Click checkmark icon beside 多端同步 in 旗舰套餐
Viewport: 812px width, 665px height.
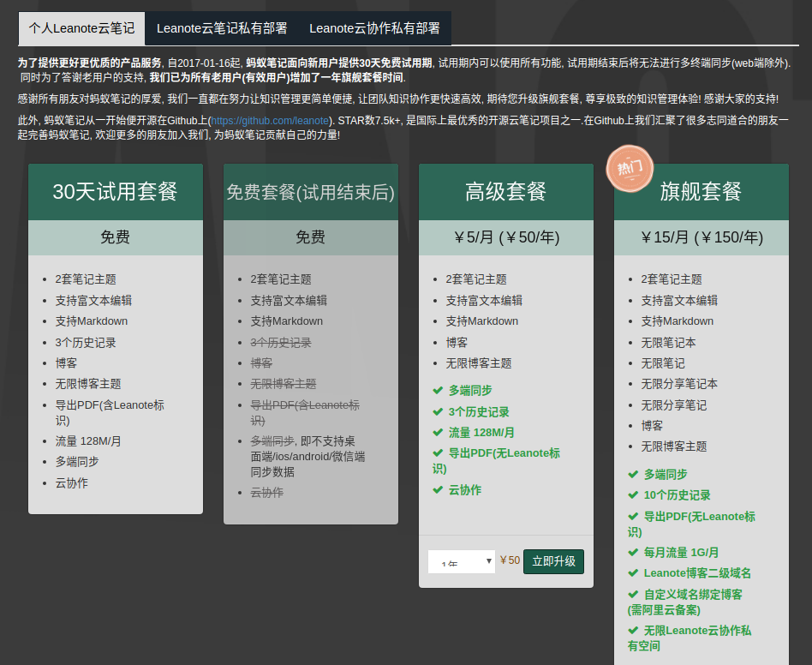(633, 474)
